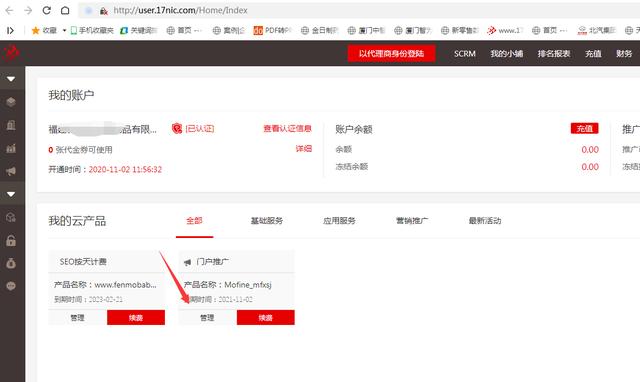Image resolution: width=640 pixels, height=382 pixels.
Task: Reload the page with the refresh icon
Action: pos(47,11)
